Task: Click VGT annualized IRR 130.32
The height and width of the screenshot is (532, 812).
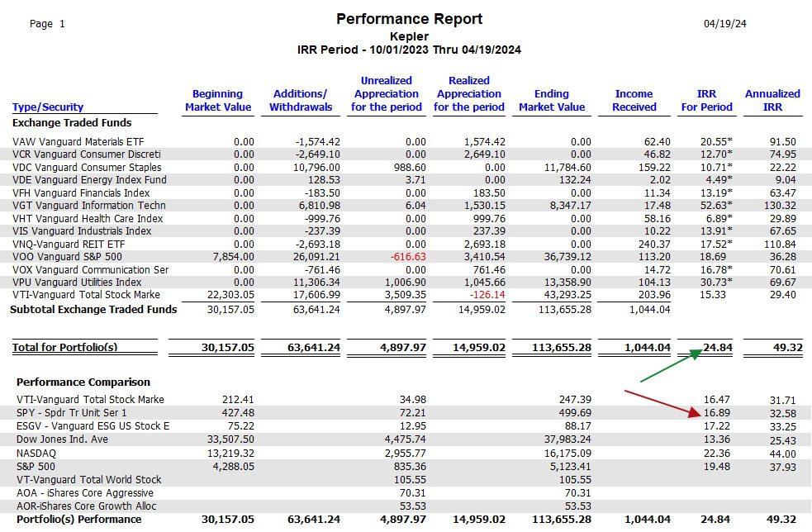Action: coord(780,206)
